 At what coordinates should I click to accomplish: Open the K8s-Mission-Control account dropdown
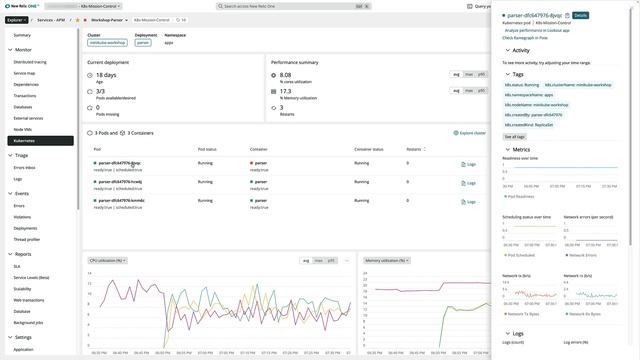pyautogui.click(x=83, y=6)
